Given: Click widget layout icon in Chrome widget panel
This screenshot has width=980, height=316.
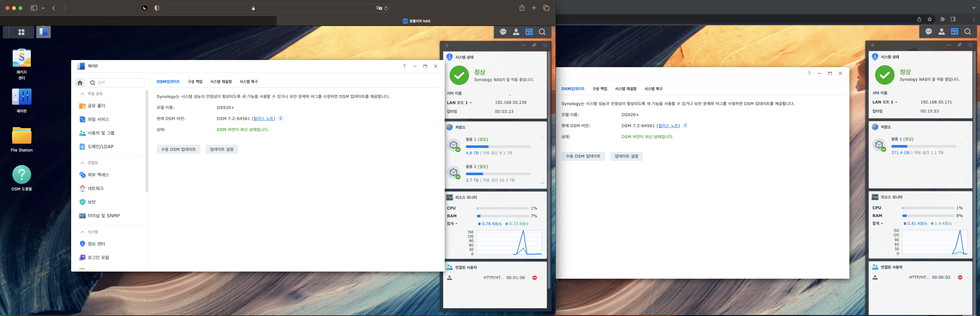Looking at the screenshot, I should click(x=970, y=45).
